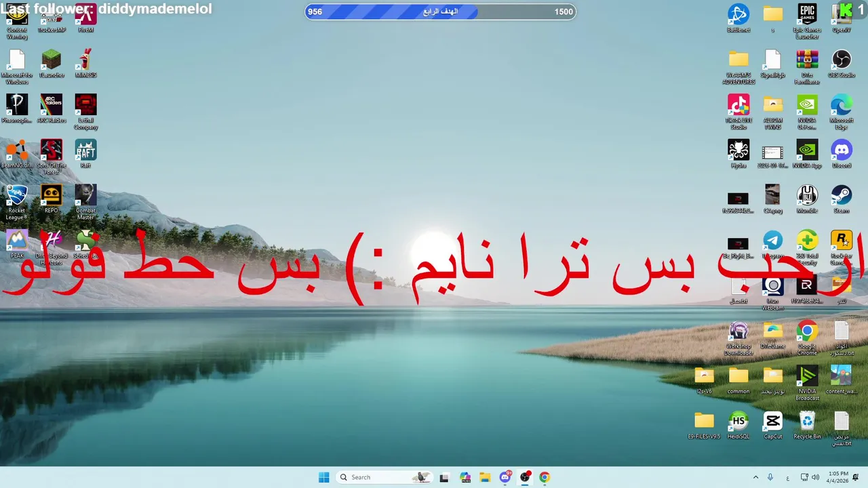Open File Explorer from taskbar
Screen dimensions: 868x488
485,477
